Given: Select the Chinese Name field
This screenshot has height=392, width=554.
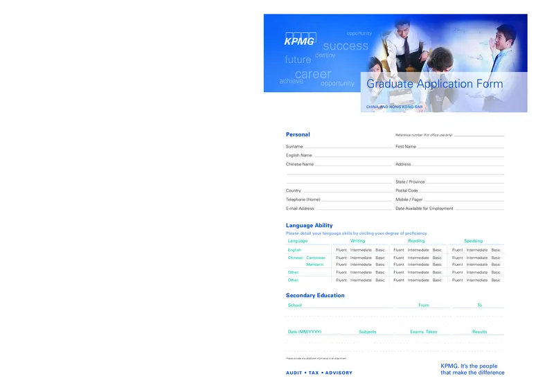Looking at the screenshot, I should pos(353,165).
